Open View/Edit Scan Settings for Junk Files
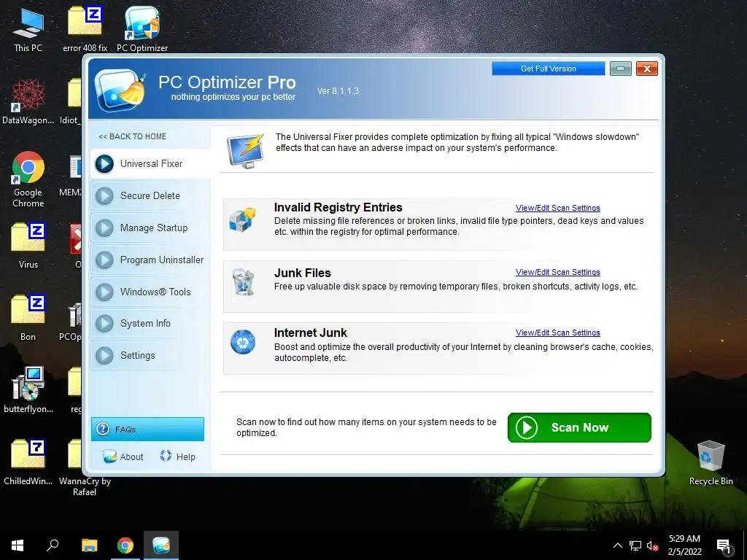747x560 pixels. point(558,273)
